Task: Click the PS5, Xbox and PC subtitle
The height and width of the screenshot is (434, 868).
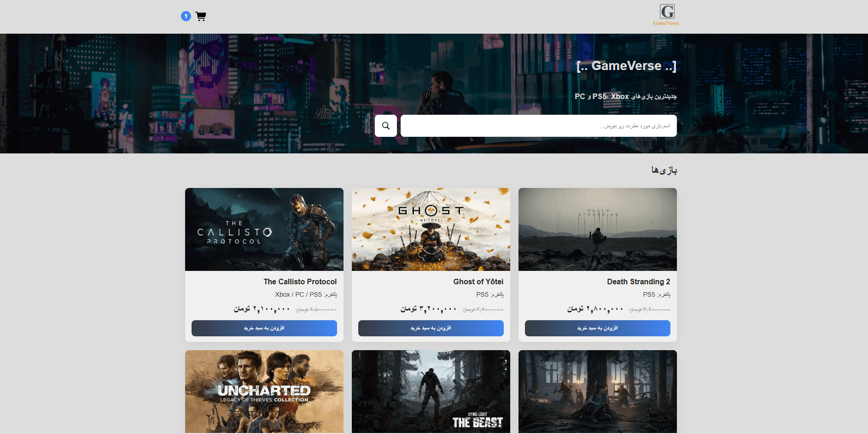Action: [626, 96]
